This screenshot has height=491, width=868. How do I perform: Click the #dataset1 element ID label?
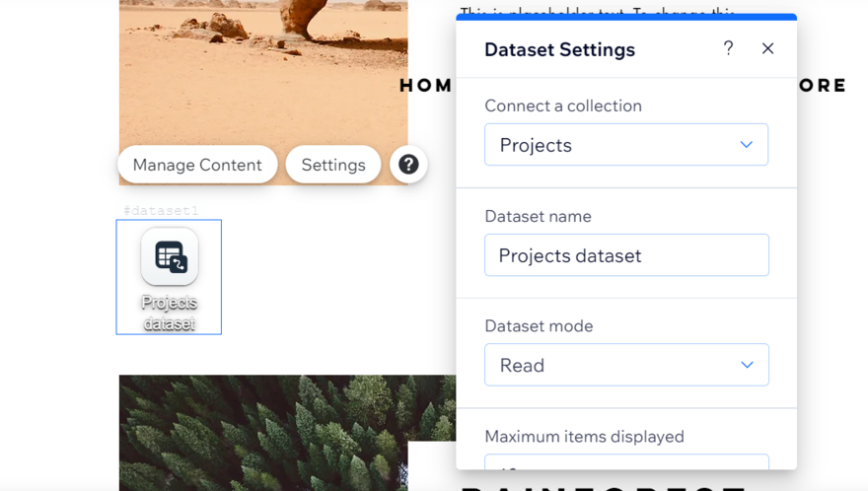tap(161, 211)
